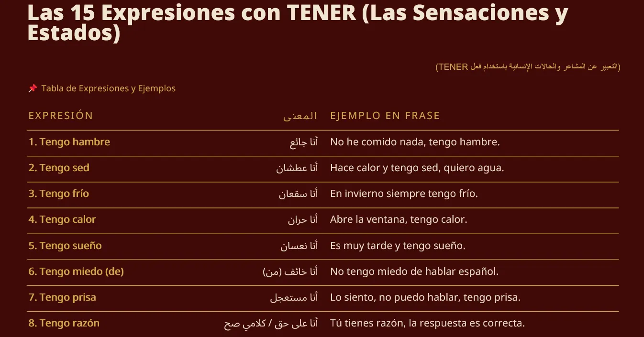Image resolution: width=644 pixels, height=337 pixels.
Task: Click the pushpin icon beside Tabla de Expresiones
Action: pyautogui.click(x=33, y=88)
